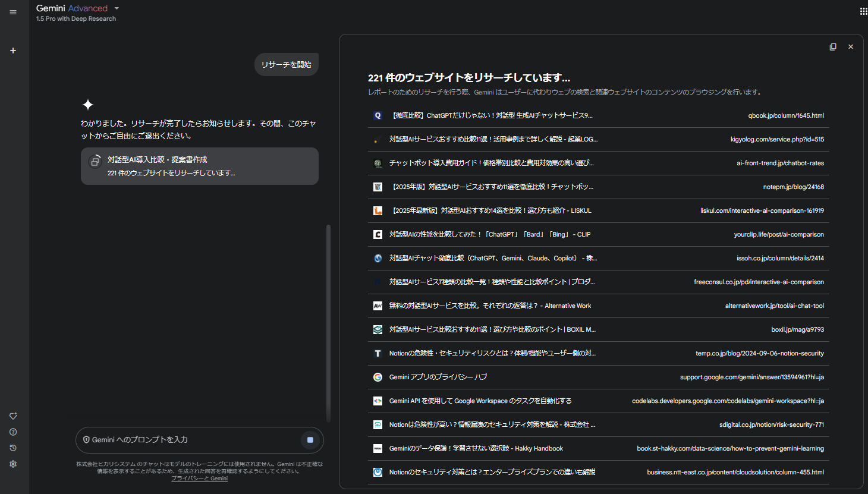Click the CLIP C favicon
Screen dimensions: 868x494
tap(378, 235)
